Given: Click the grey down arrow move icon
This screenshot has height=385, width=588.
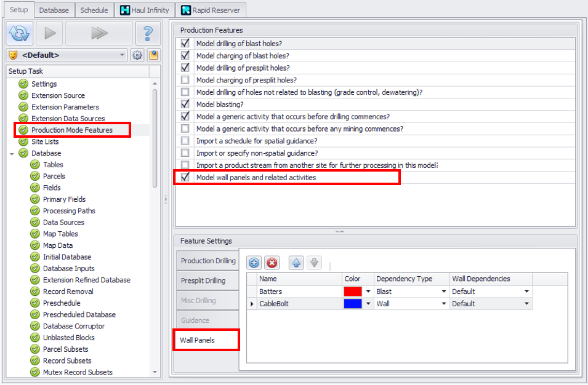Looking at the screenshot, I should click(314, 263).
